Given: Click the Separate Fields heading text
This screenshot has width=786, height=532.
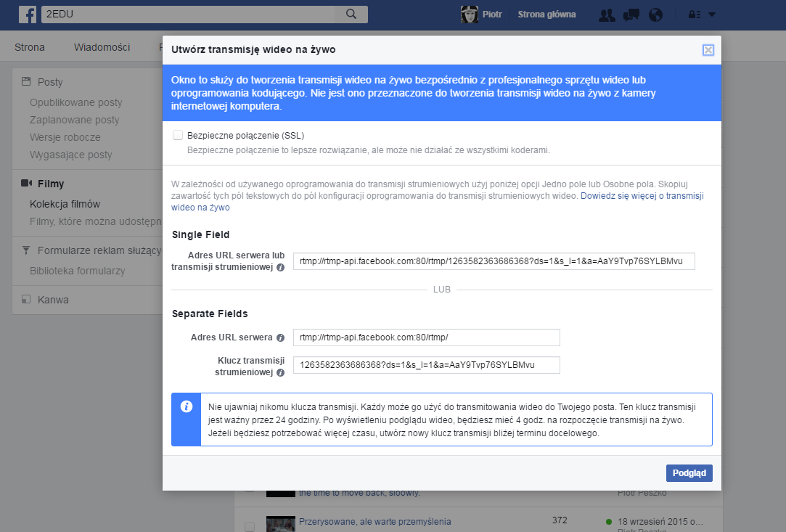Looking at the screenshot, I should click(x=210, y=314).
